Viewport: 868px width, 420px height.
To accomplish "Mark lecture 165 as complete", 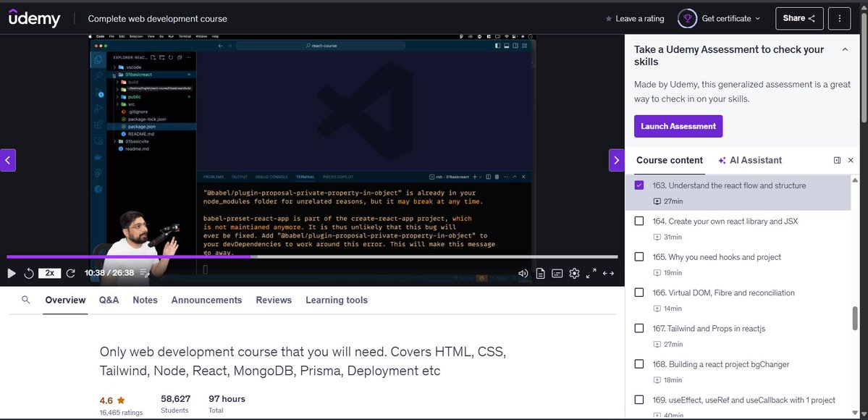I will click(x=639, y=256).
